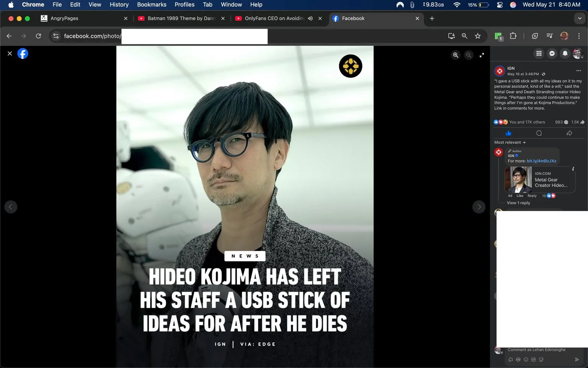This screenshot has width=588, height=368.
Task: Open Messenger chats
Action: click(552, 54)
